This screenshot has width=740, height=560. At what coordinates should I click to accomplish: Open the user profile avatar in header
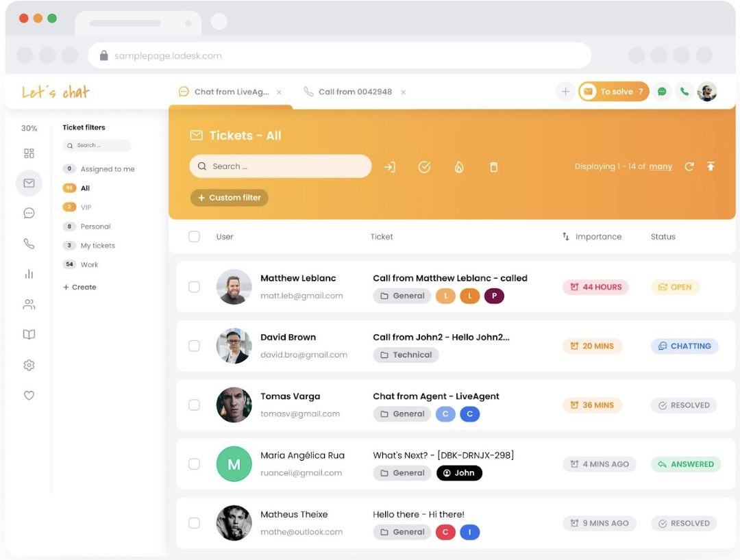(707, 92)
